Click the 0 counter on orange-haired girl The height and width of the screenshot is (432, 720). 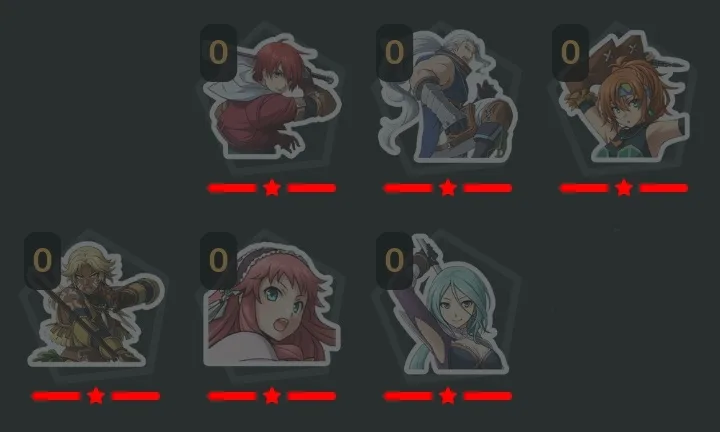tap(570, 52)
